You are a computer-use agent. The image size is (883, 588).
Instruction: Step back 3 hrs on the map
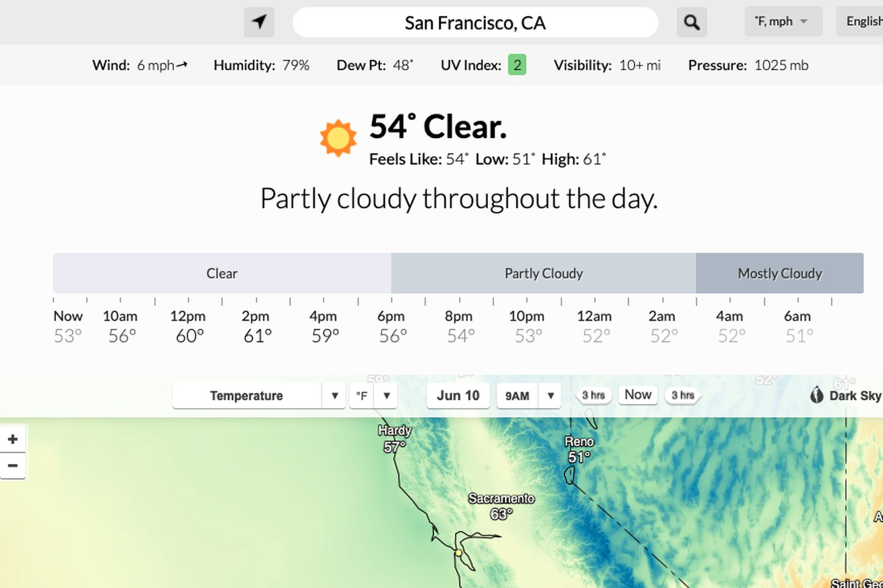click(x=593, y=395)
